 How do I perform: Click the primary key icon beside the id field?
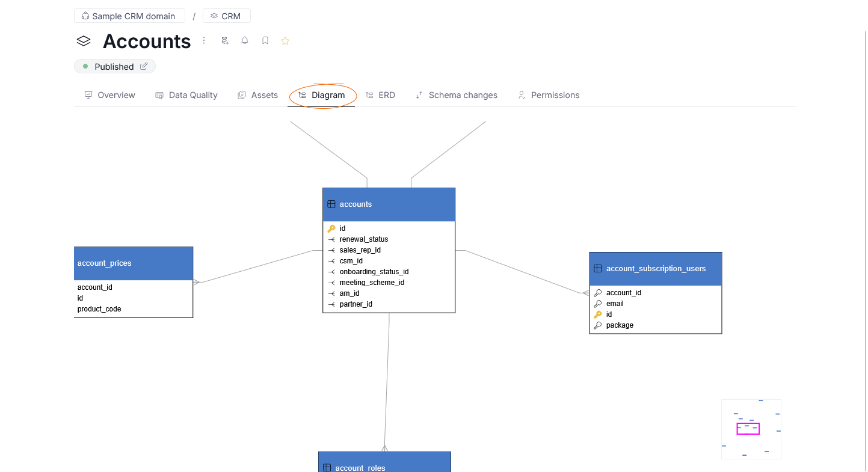click(x=331, y=228)
